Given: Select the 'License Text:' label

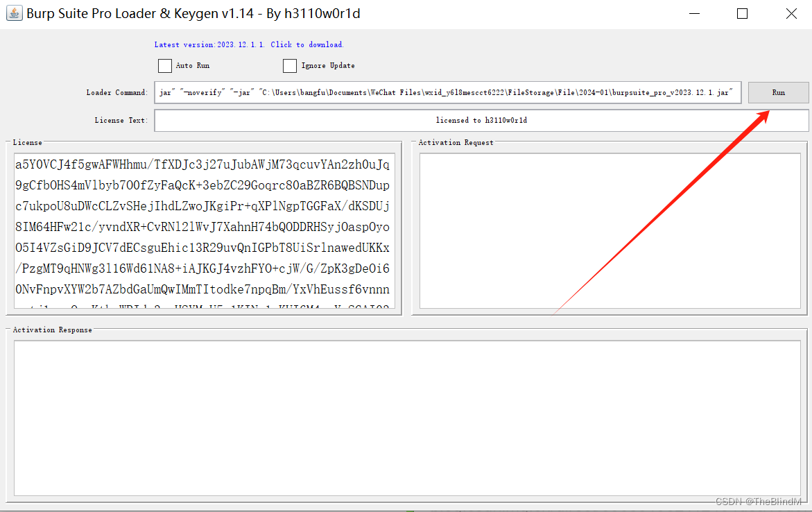Looking at the screenshot, I should pos(121,120).
